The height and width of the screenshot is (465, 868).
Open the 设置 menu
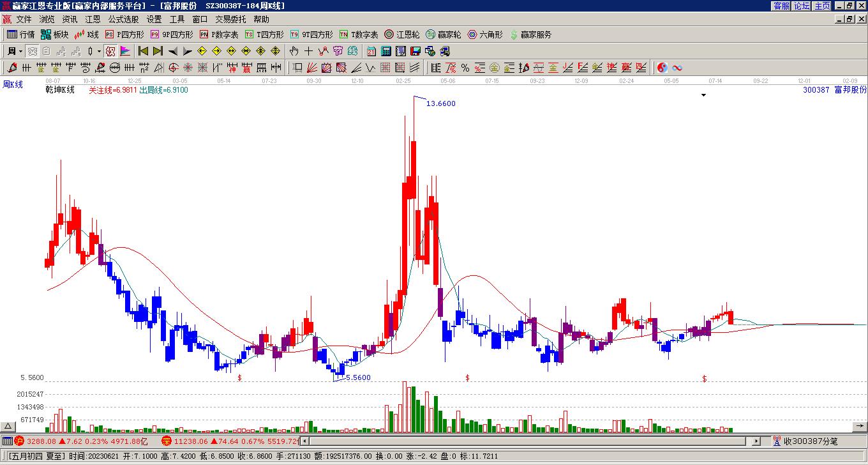[x=154, y=19]
